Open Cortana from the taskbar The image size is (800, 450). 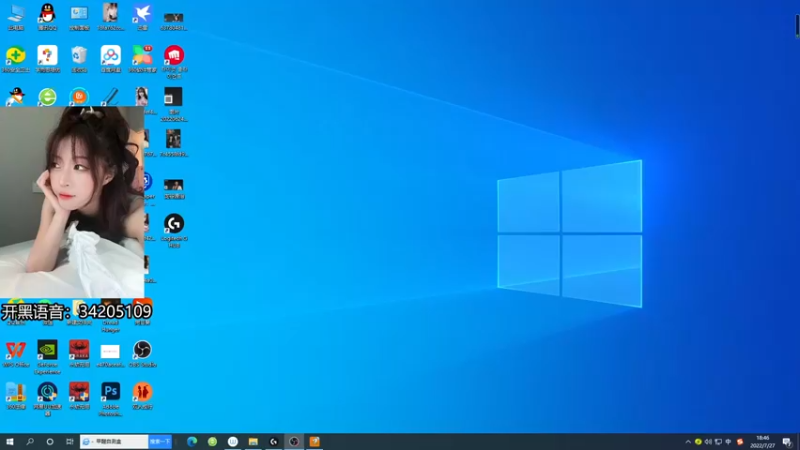click(49, 442)
